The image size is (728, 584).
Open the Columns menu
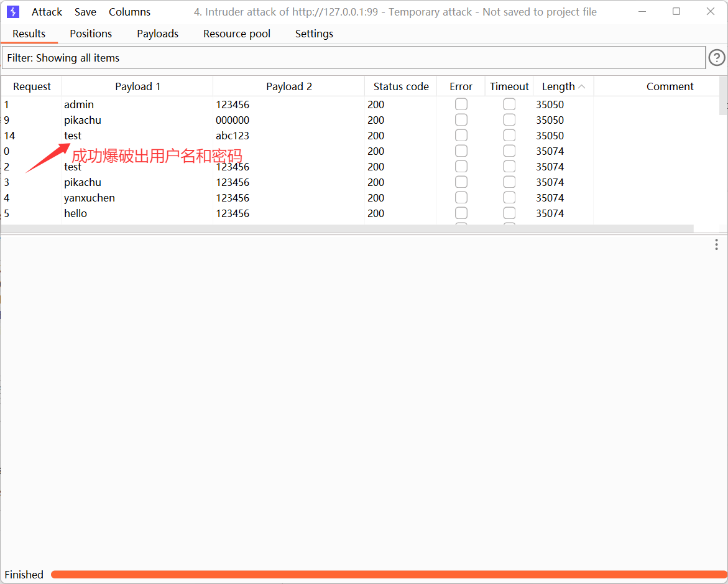[129, 12]
